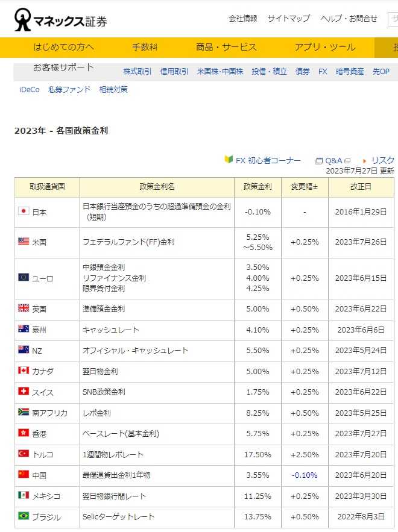Go to 会社情報 link
Viewport: 398px width, 532px height.
pyautogui.click(x=242, y=19)
